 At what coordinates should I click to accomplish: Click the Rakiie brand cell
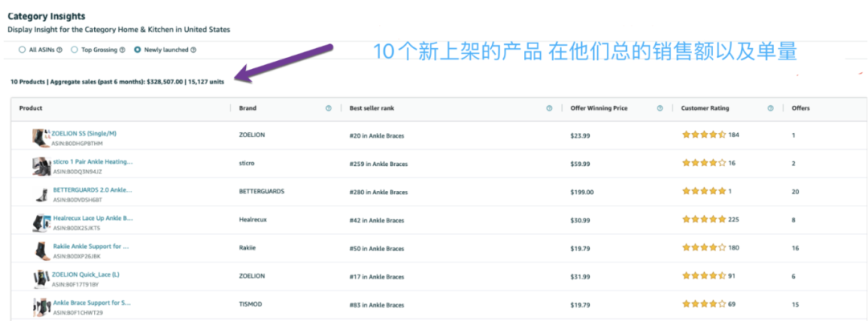tap(247, 248)
